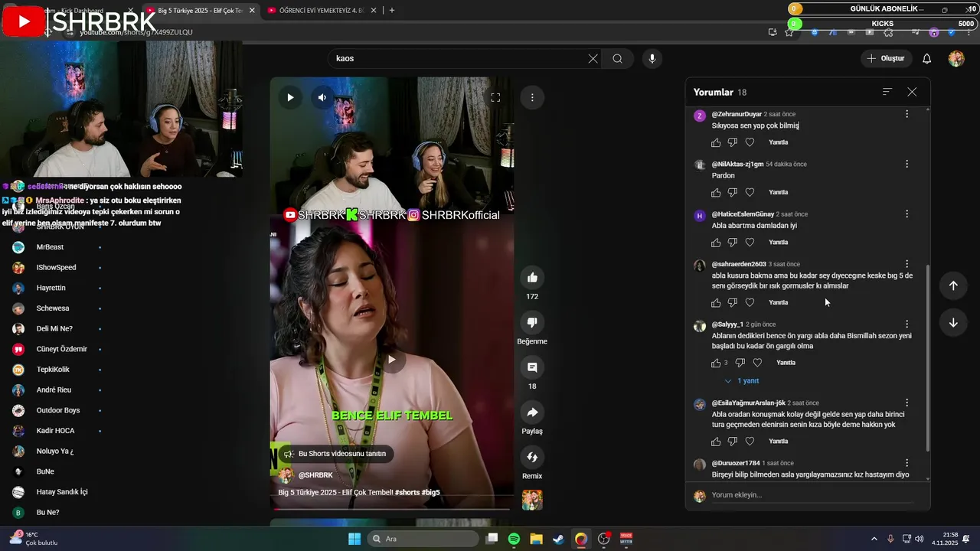Screen dimensions: 980x551
Task: Enter fullscreen on the Shorts player
Action: [x=495, y=97]
